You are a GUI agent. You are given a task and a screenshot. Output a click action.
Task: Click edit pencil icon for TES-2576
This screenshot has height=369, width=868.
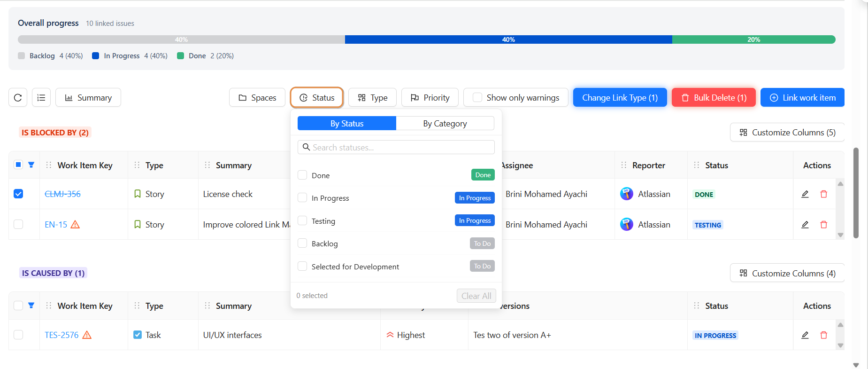[805, 335]
